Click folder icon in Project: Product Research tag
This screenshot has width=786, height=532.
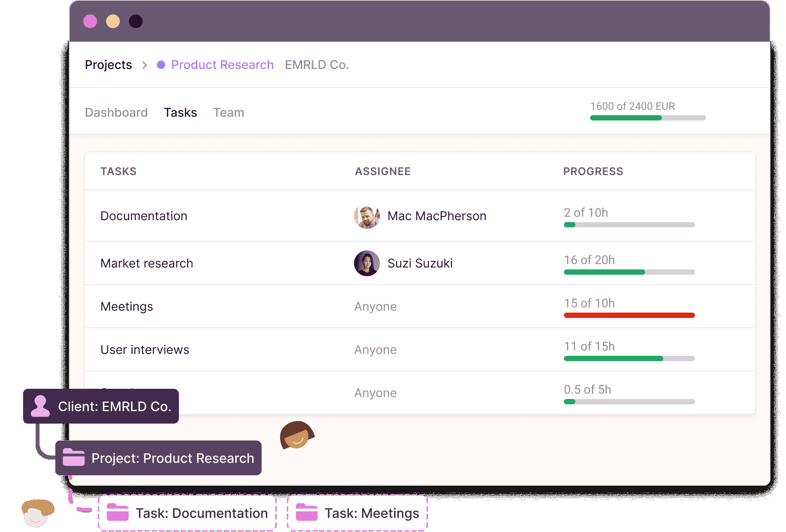[x=73, y=458]
